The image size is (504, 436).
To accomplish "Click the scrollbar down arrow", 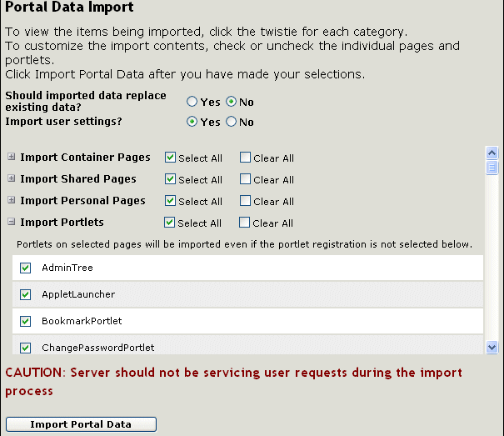I will click(492, 347).
